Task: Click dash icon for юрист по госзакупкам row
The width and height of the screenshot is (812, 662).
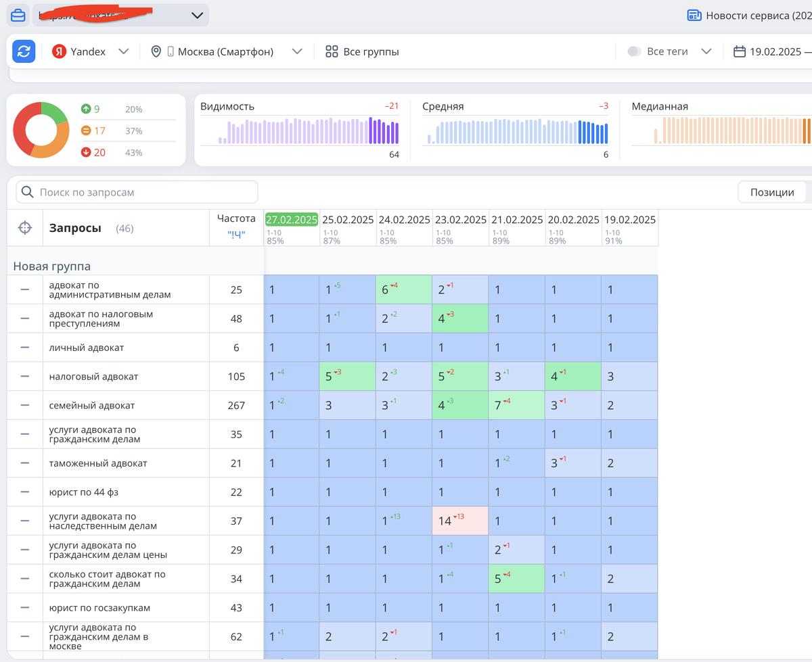Action: pyautogui.click(x=25, y=607)
